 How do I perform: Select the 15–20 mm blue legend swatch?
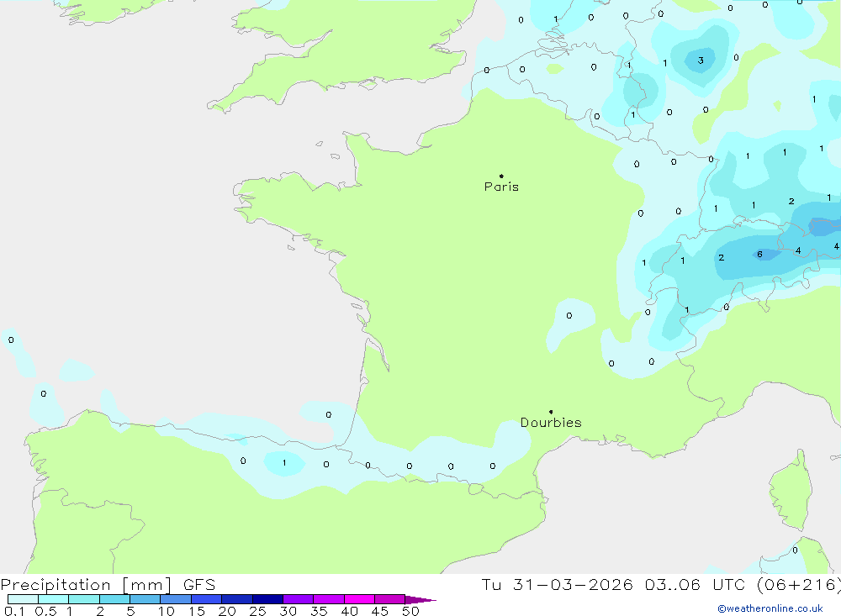pos(207,599)
